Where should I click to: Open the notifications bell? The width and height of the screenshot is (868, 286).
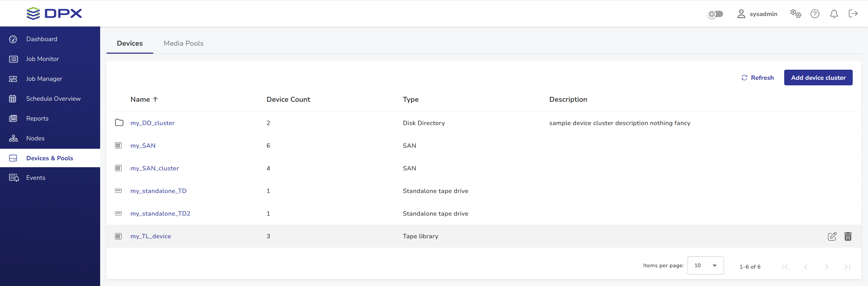pyautogui.click(x=834, y=14)
